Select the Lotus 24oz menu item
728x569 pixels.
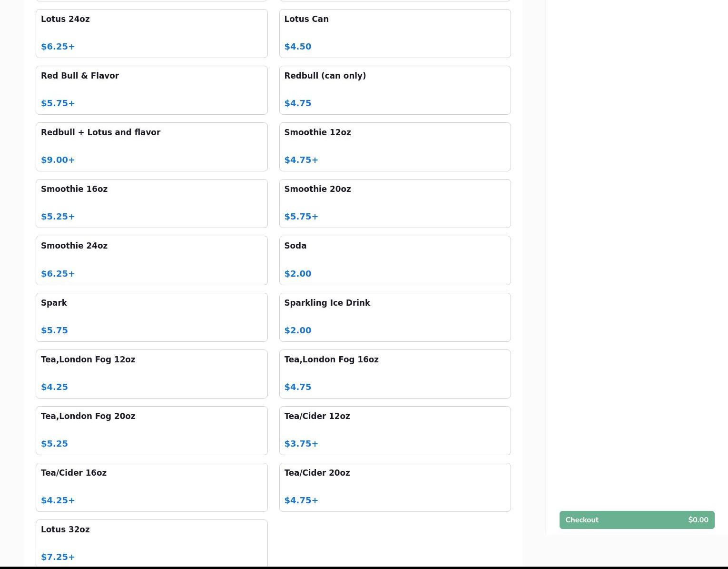(x=151, y=33)
